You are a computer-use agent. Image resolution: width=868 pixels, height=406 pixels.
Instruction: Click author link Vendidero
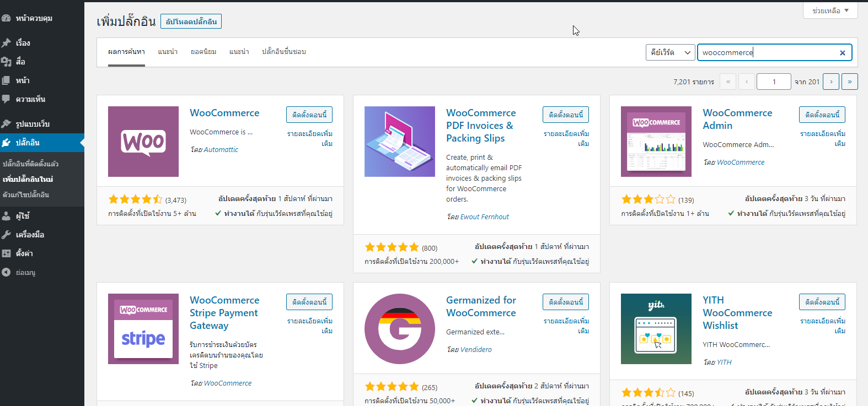pyautogui.click(x=476, y=350)
